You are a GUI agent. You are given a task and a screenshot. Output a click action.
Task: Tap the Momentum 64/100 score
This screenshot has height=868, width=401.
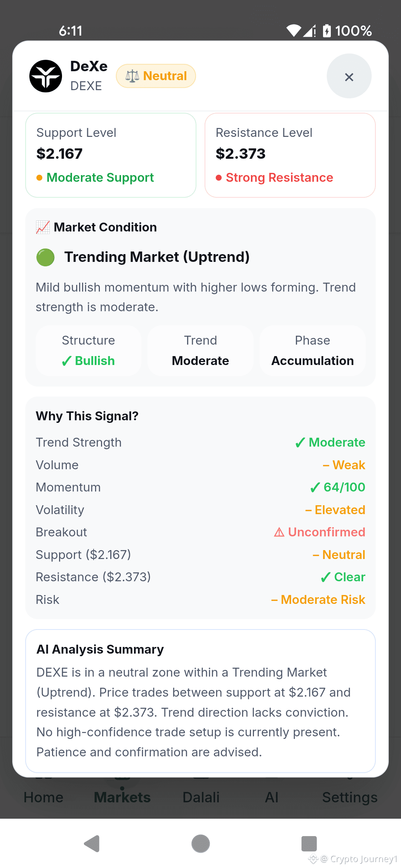[x=338, y=487]
